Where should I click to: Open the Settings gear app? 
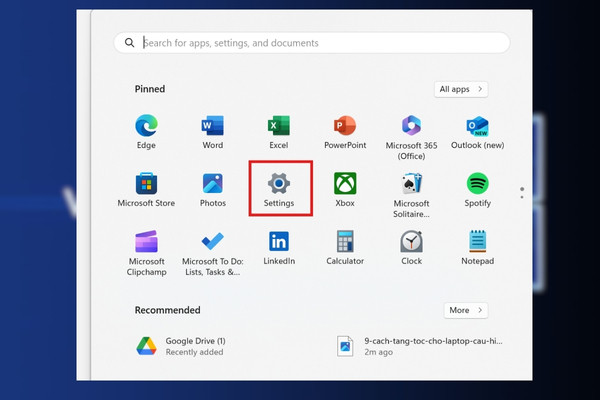(x=279, y=183)
